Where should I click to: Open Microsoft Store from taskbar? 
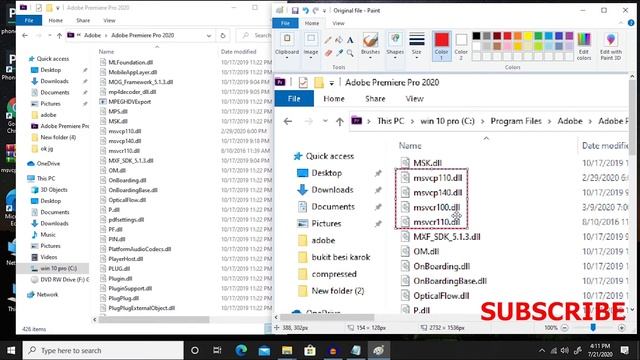click(310, 350)
